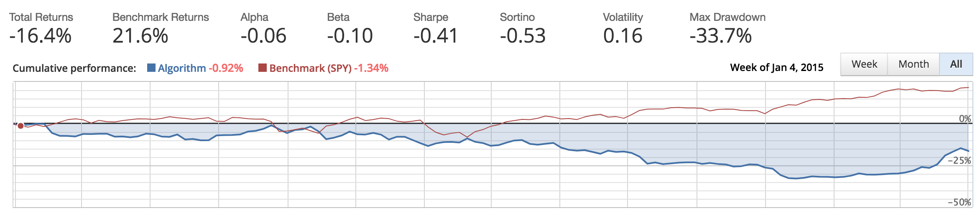Switch chart range to Month
Image resolution: width=980 pixels, height=213 pixels.
coord(914,64)
